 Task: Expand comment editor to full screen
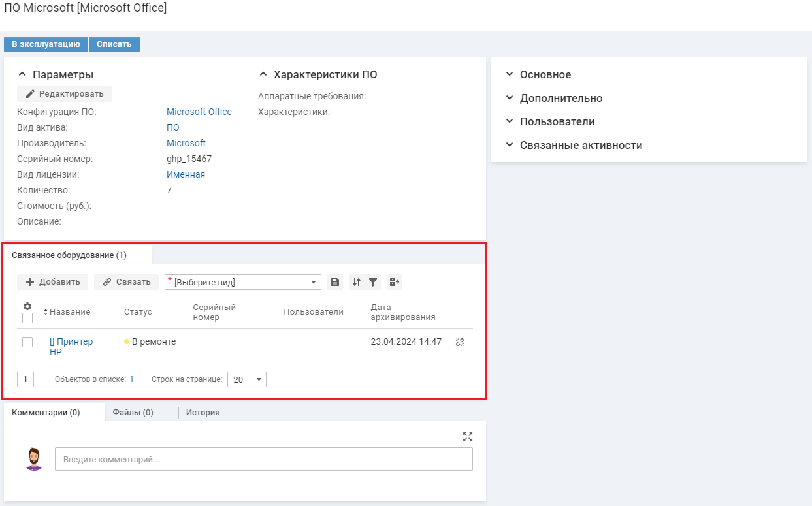pyautogui.click(x=467, y=437)
